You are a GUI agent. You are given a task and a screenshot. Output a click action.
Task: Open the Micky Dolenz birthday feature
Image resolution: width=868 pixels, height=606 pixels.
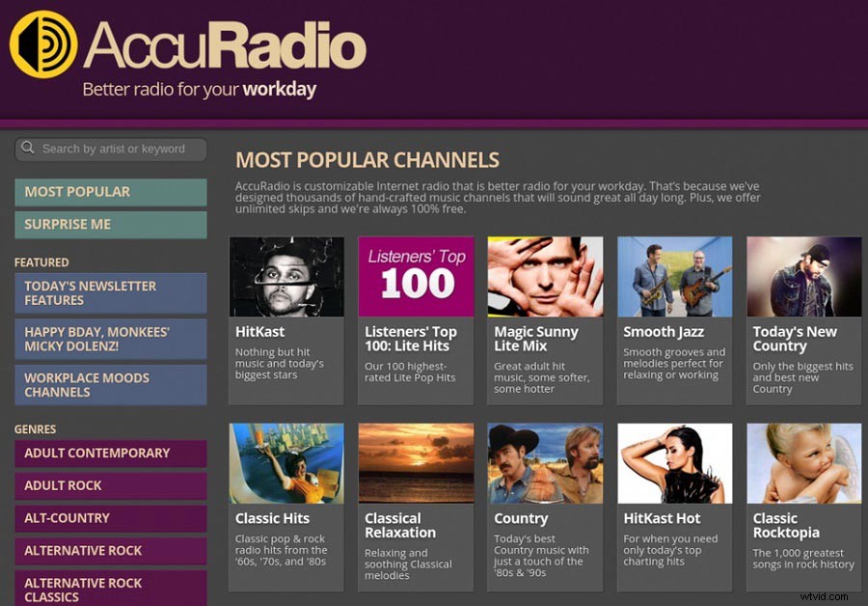coord(110,338)
